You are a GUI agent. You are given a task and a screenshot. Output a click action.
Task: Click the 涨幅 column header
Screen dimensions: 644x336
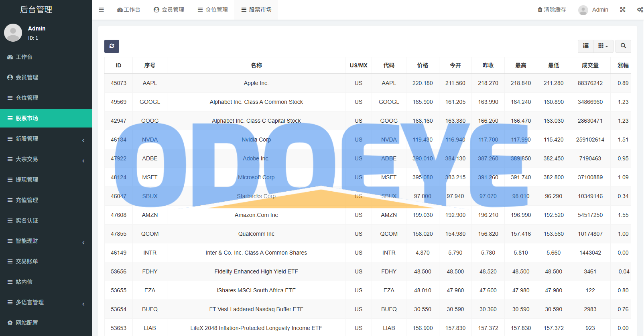623,65
